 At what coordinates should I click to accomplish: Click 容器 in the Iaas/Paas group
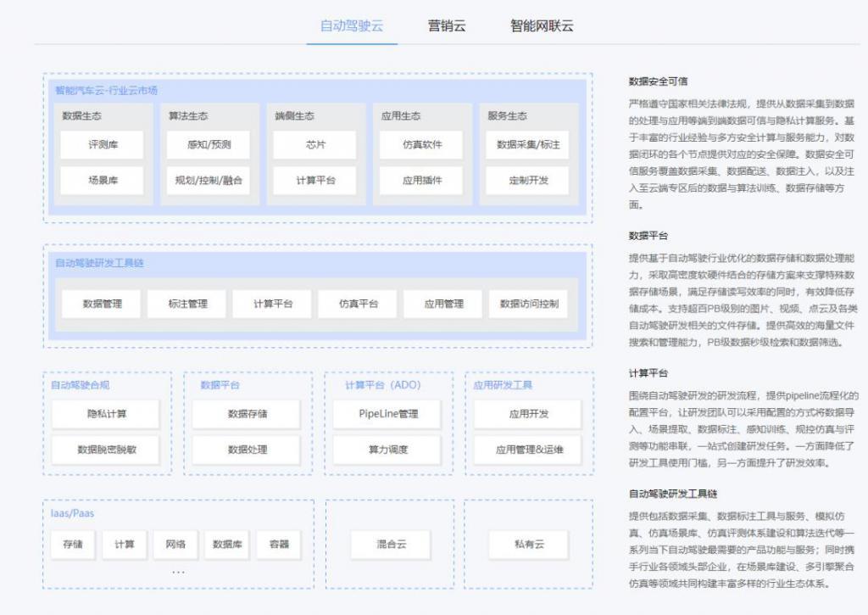tap(278, 544)
